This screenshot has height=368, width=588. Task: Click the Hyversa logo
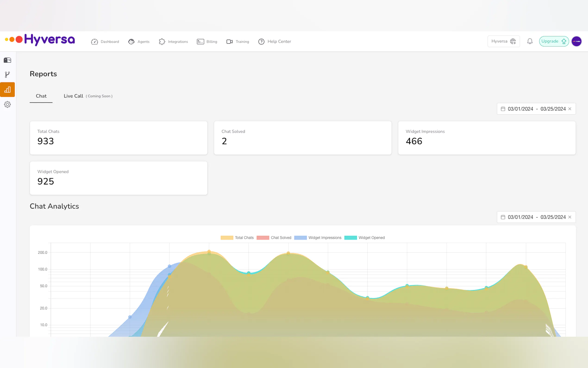pyautogui.click(x=40, y=40)
